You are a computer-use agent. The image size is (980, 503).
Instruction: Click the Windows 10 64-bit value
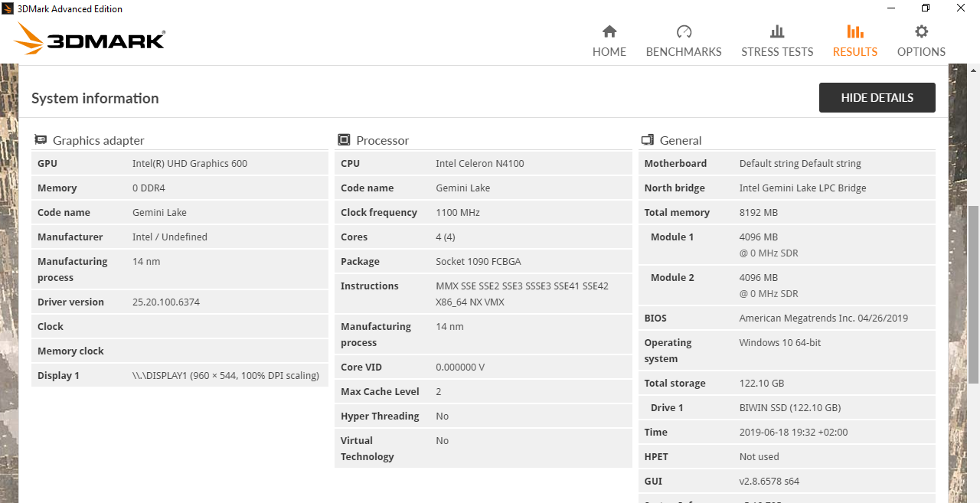pyautogui.click(x=780, y=342)
